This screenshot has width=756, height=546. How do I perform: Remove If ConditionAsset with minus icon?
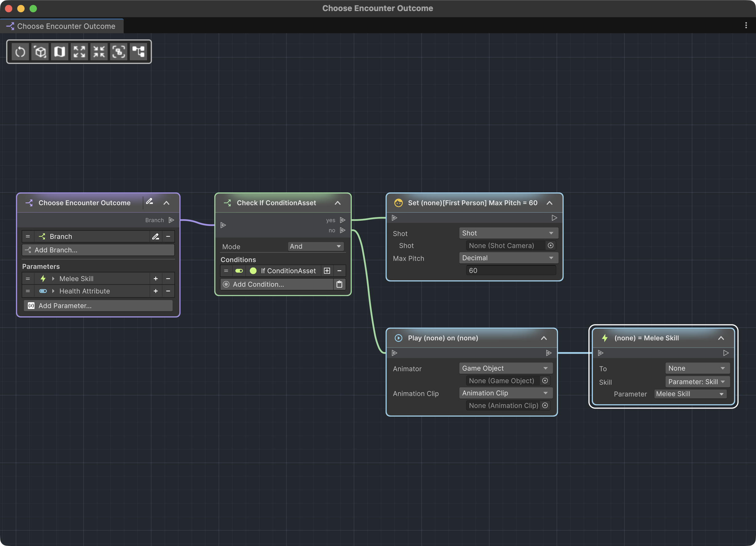click(x=339, y=271)
